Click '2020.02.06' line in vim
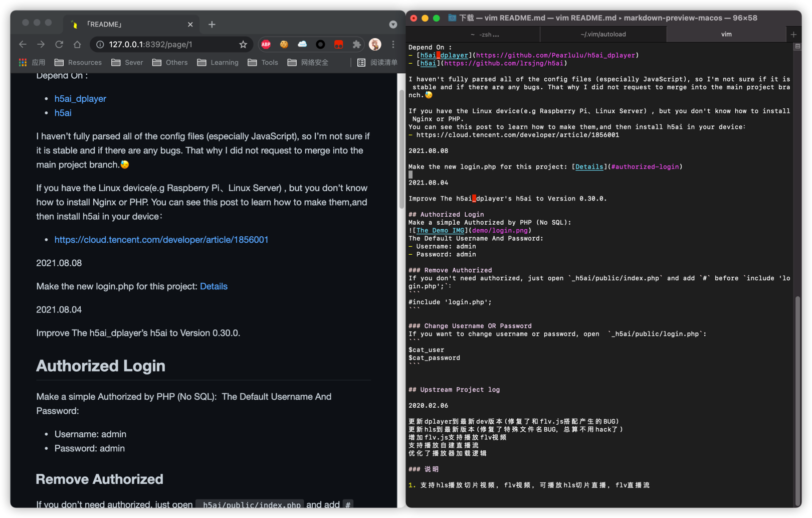Viewport: 812px width, 518px height. (429, 406)
